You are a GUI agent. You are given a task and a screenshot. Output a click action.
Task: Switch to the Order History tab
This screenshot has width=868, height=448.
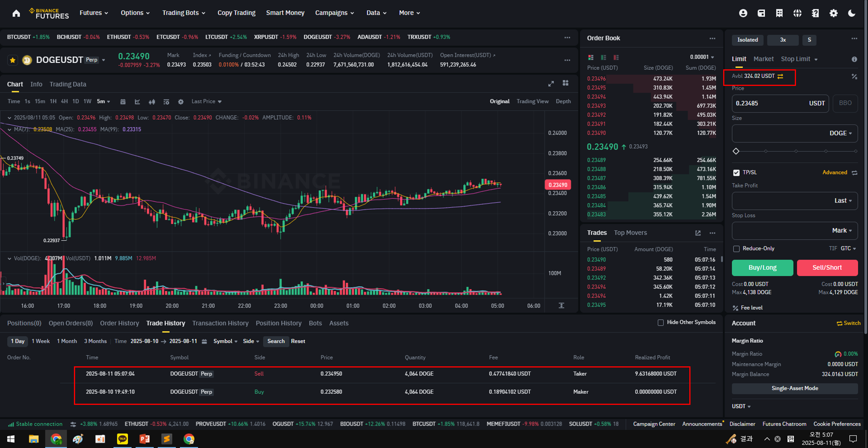pos(119,323)
